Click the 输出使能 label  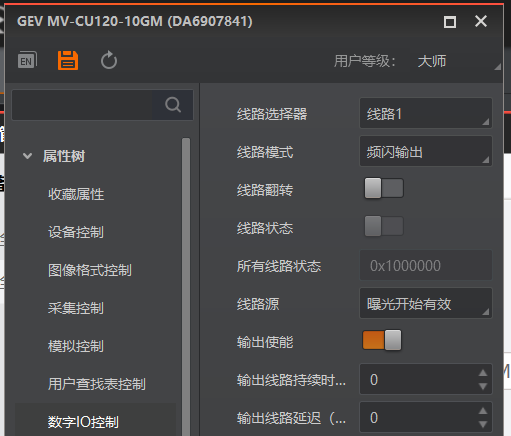point(265,342)
